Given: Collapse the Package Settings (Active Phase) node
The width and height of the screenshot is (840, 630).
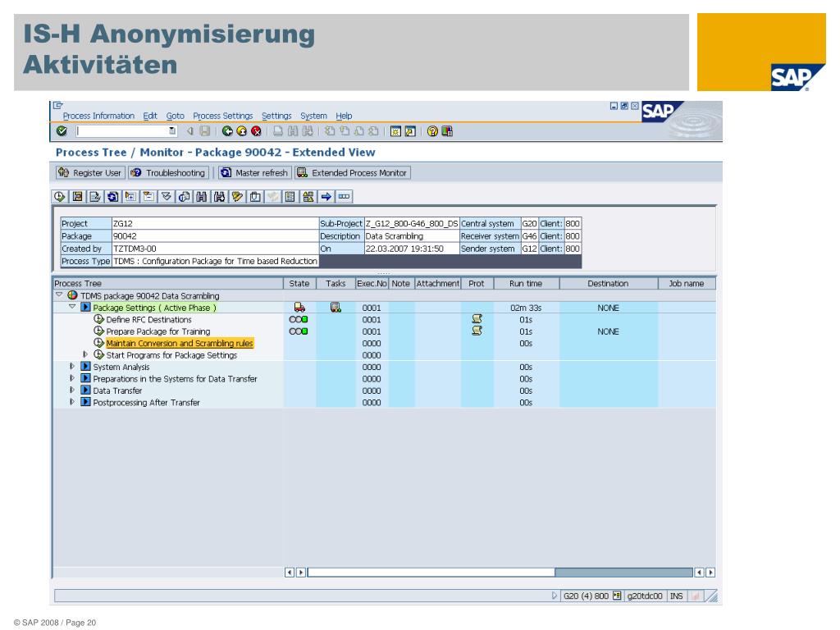Looking at the screenshot, I should (x=72, y=307).
